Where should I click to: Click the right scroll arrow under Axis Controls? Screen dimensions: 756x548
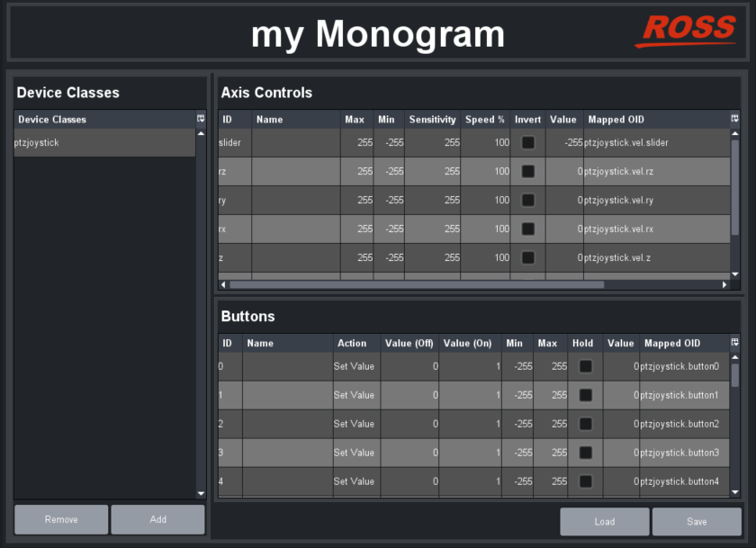(x=725, y=283)
